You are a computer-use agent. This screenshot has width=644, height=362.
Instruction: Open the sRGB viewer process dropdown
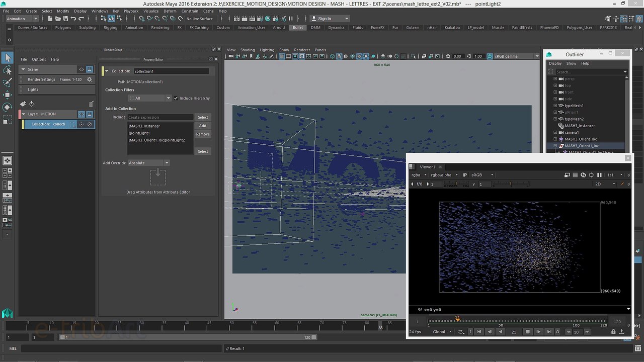click(x=482, y=175)
